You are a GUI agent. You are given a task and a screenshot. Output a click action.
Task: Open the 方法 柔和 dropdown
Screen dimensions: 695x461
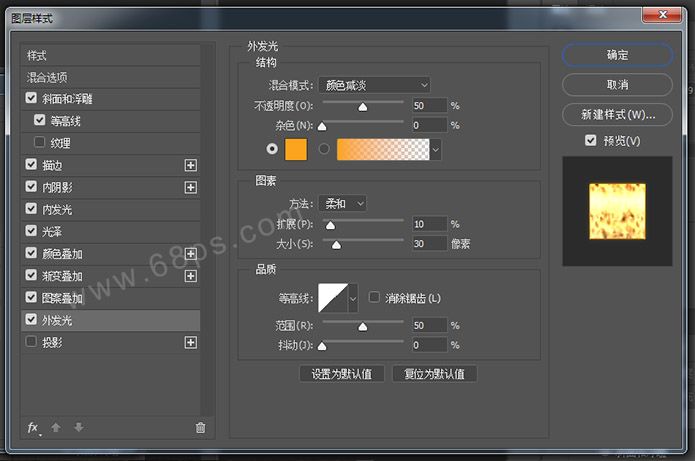point(343,203)
